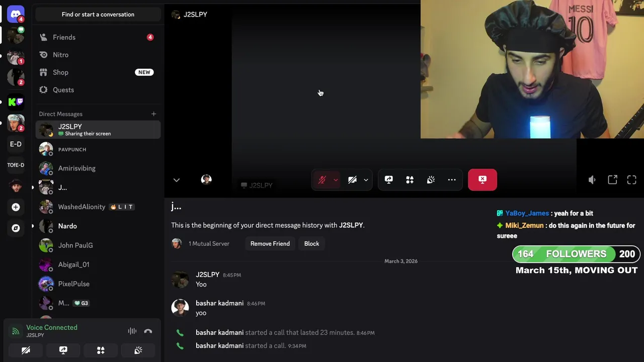Adjust the stream volume speaker control
The height and width of the screenshot is (362, 644).
592,180
